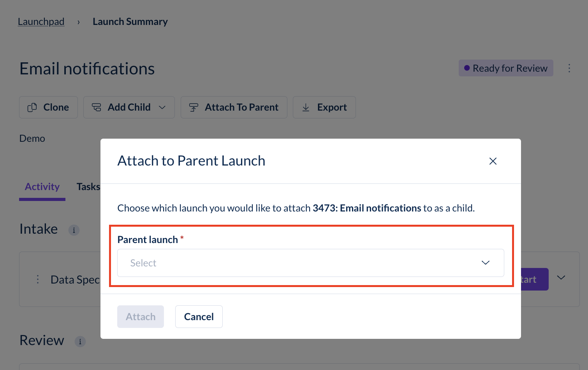Open the Parent launch select dropdown
This screenshot has width=588, height=370.
[x=310, y=263]
